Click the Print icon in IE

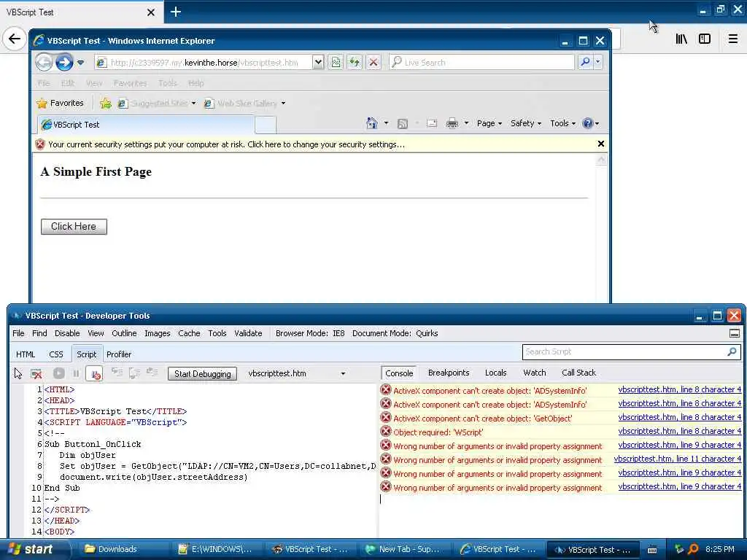pyautogui.click(x=452, y=124)
